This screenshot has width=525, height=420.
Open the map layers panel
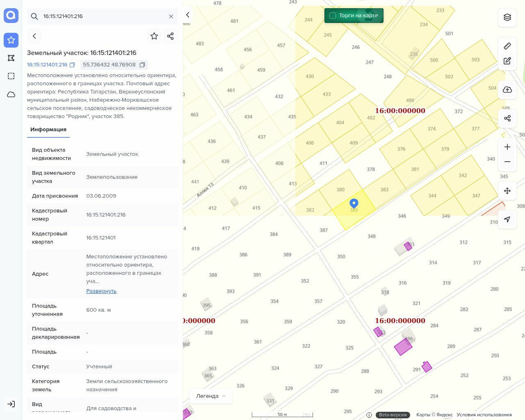pyautogui.click(x=507, y=17)
